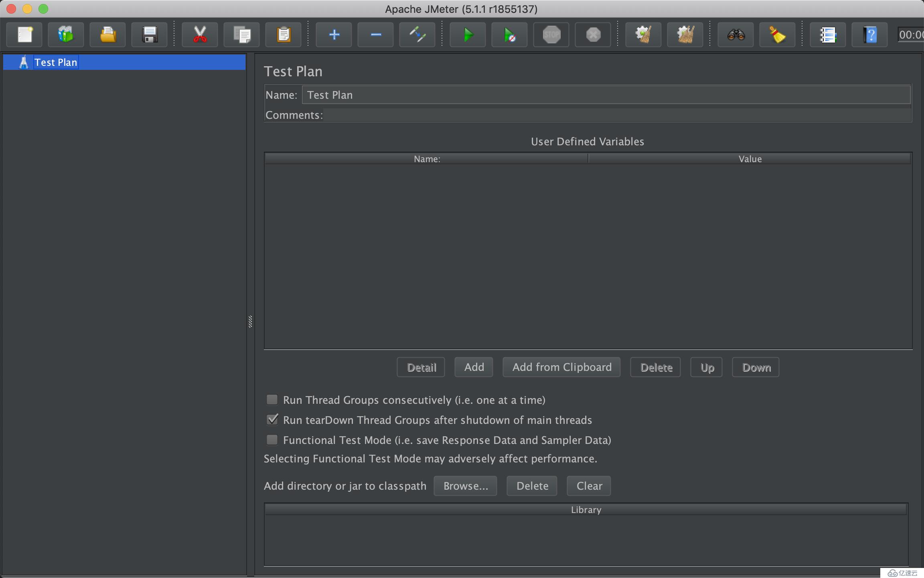Expand all tree nodes with plus icon

coord(334,35)
